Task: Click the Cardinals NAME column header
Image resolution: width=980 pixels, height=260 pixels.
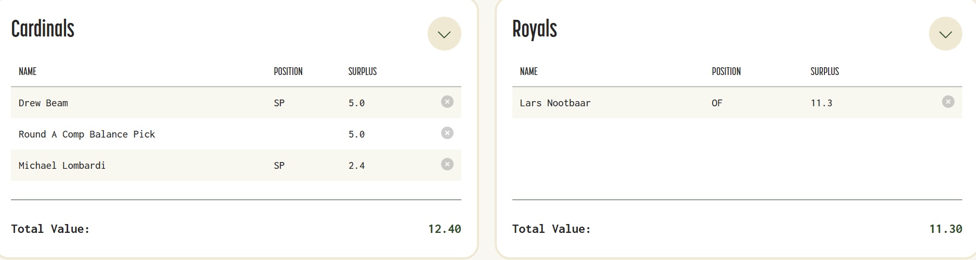Action: (x=28, y=71)
